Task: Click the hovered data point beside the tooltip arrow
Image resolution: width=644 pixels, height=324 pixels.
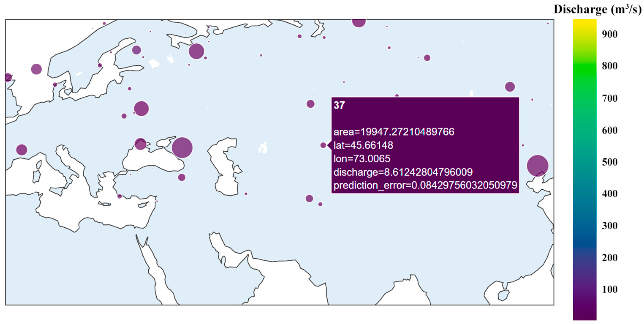Action: [323, 145]
